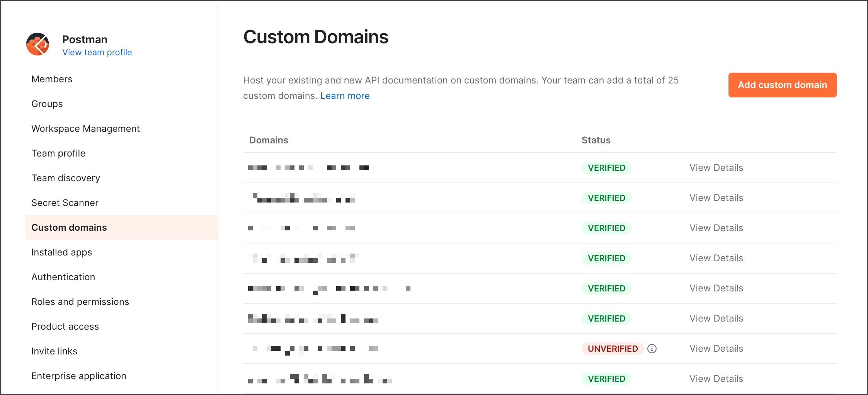This screenshot has width=868, height=395.
Task: Go to Authentication settings
Action: (63, 277)
